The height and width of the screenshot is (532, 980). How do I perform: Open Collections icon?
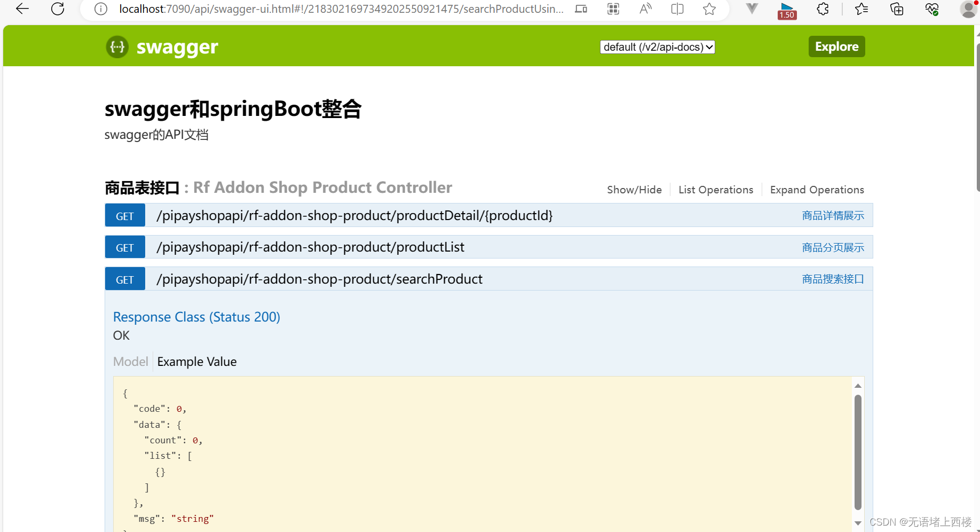point(897,9)
